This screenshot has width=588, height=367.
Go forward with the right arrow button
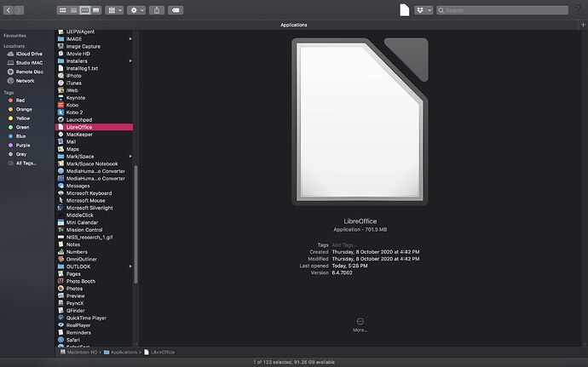tap(19, 10)
